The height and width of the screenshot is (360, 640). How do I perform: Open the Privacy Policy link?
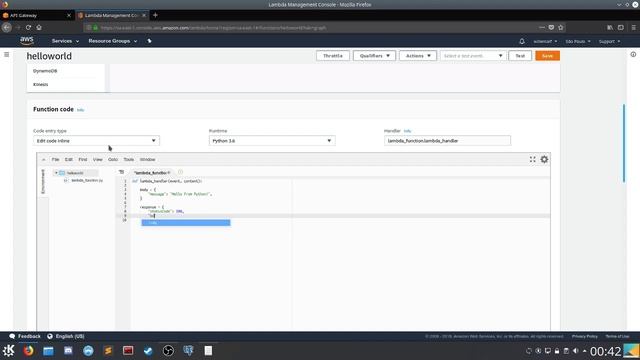(584, 336)
